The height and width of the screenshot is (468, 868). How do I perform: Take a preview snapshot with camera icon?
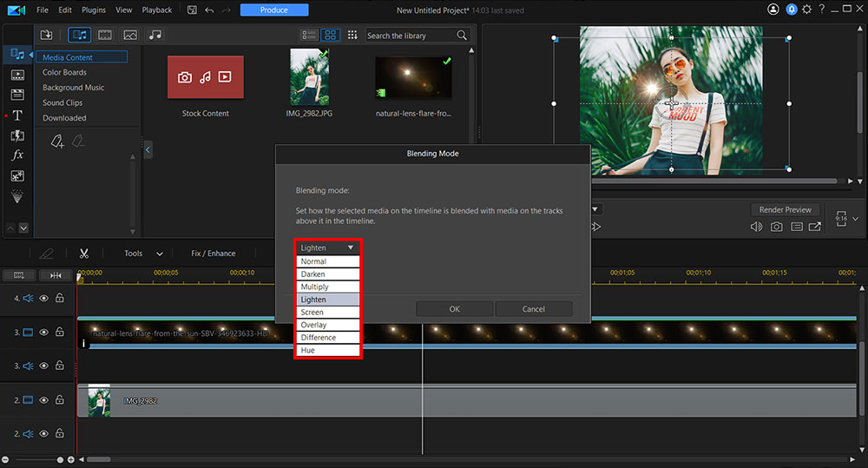tap(776, 227)
